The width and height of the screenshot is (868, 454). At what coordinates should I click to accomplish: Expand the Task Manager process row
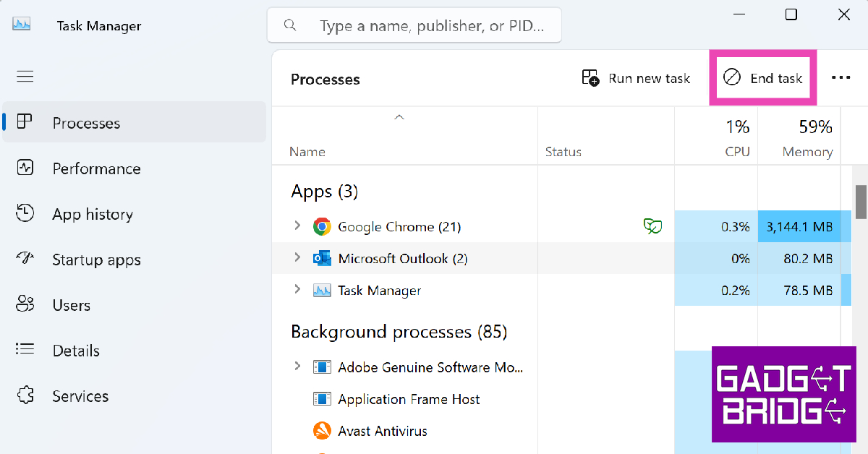click(297, 290)
